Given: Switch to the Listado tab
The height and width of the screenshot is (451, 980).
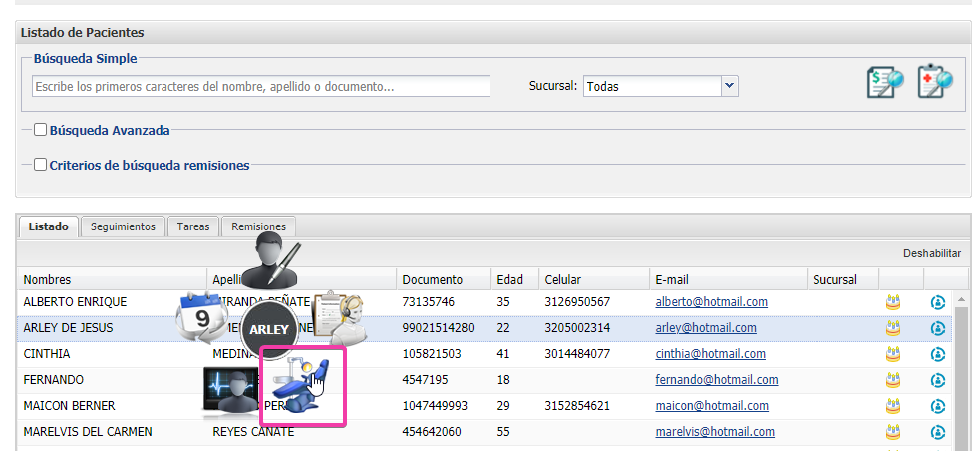Looking at the screenshot, I should (48, 226).
